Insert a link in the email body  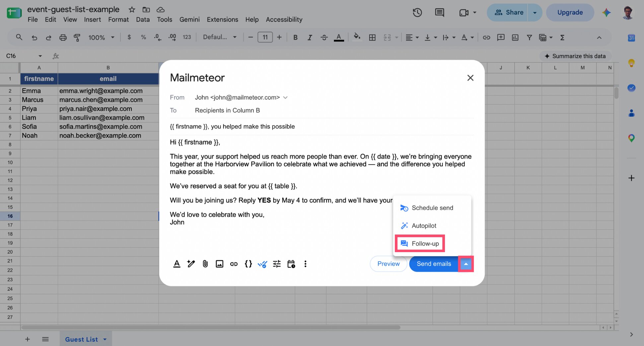[234, 264]
